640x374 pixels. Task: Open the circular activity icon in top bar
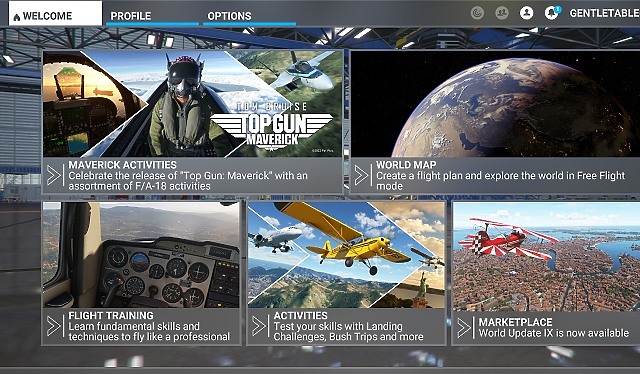477,13
